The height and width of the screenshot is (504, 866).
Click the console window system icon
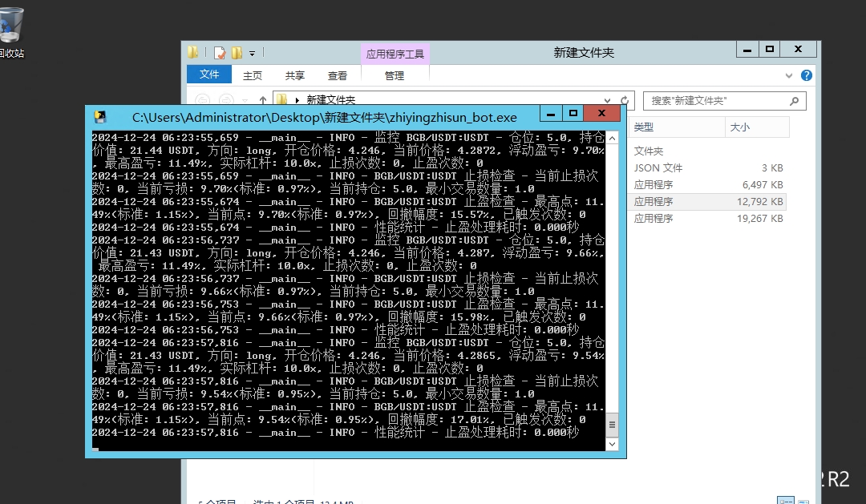(100, 116)
